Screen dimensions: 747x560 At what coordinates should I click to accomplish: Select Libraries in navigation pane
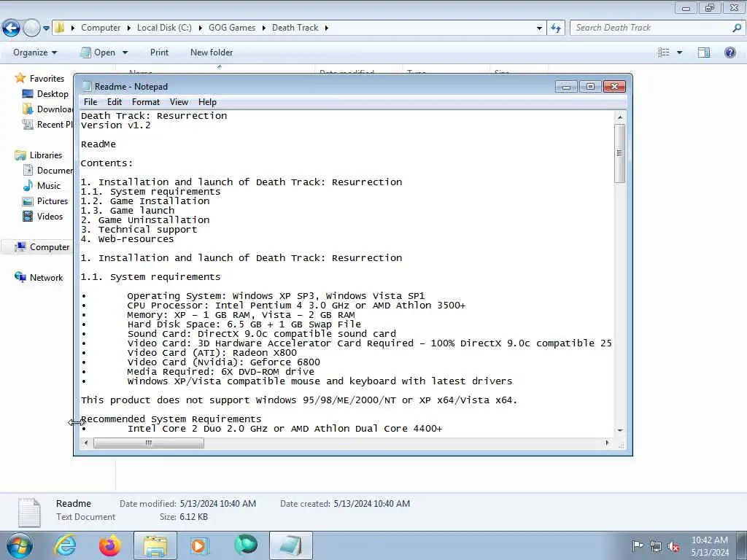(46, 155)
